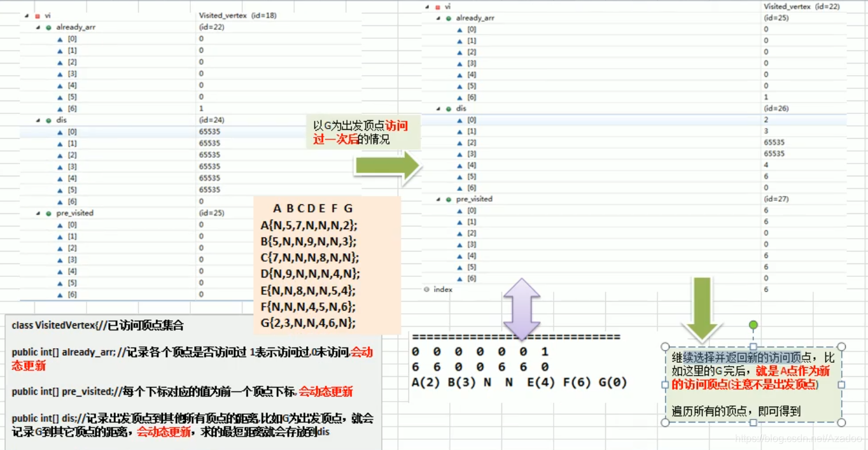868x450 pixels.
Task: Click '(id=24)' value of dis node
Action: tap(211, 120)
